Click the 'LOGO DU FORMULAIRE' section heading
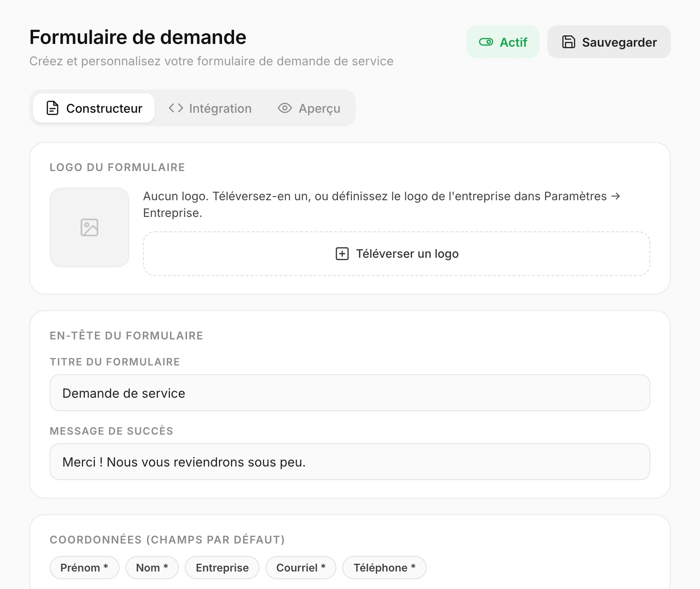This screenshot has width=700, height=589. click(x=117, y=168)
